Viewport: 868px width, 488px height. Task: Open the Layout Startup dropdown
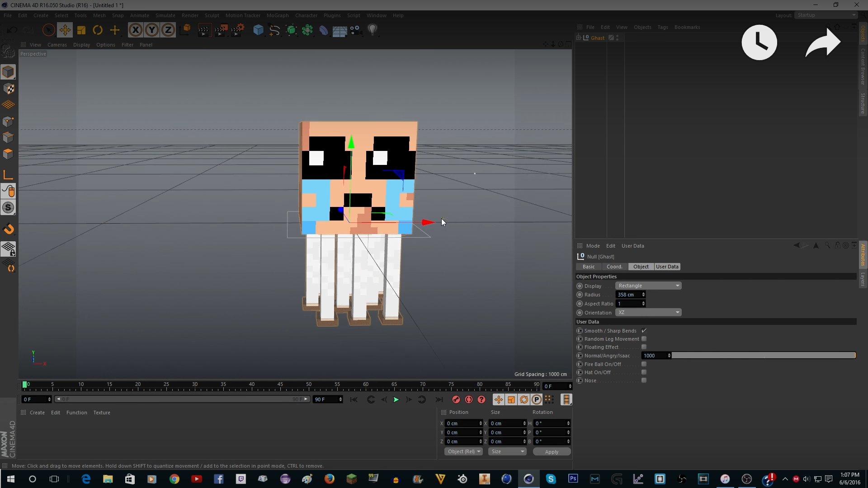826,15
